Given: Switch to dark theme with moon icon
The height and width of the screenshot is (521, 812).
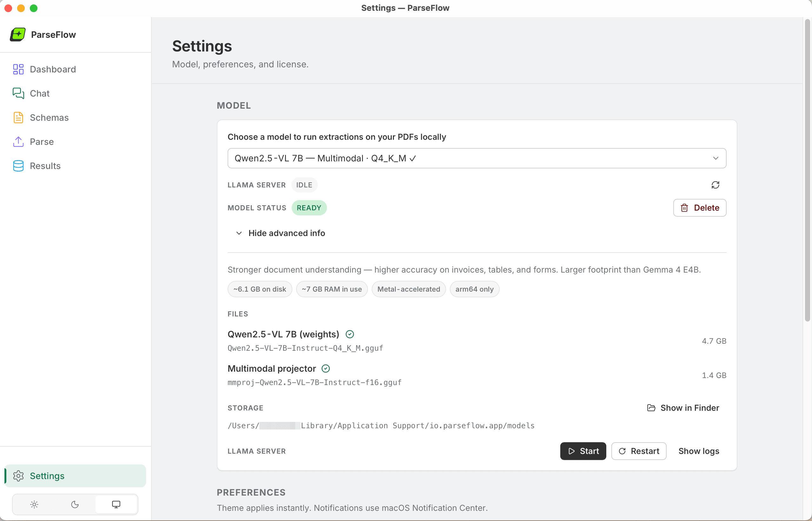Looking at the screenshot, I should 75,504.
